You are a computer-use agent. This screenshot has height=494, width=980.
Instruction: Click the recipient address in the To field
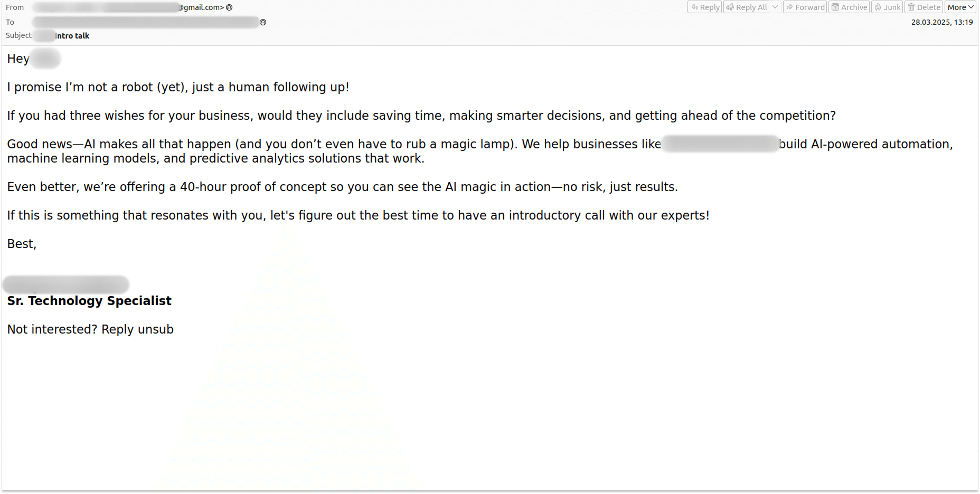click(143, 22)
